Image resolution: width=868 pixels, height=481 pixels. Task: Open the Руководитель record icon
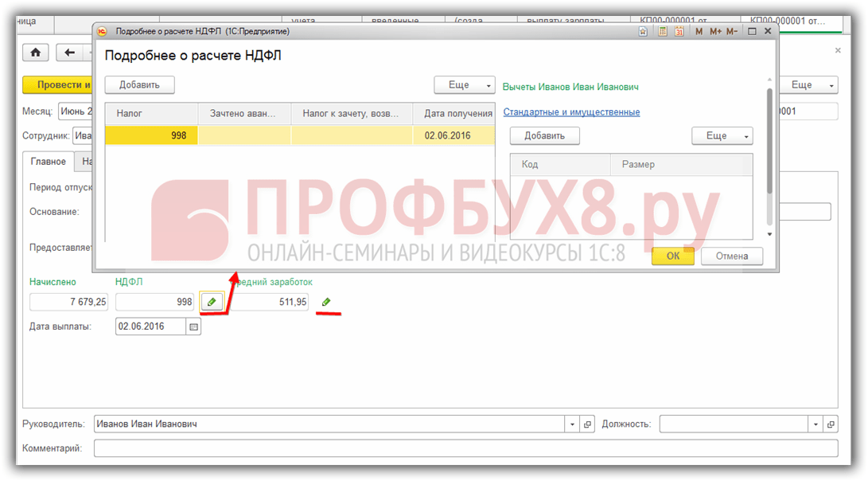pos(587,424)
